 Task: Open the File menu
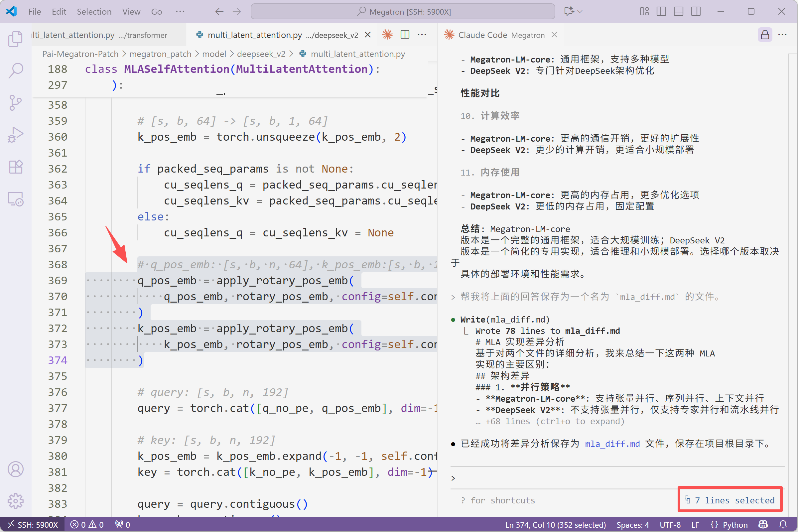[35, 12]
